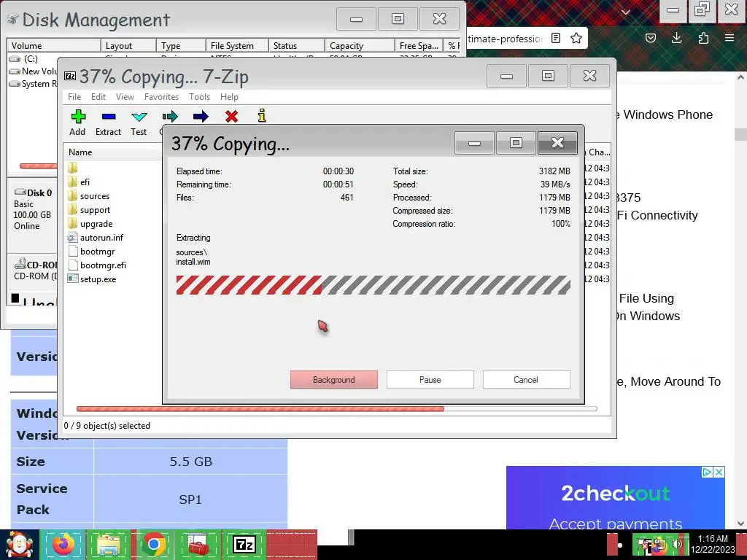
Task: Click the volume speaker tray icon
Action: click(676, 544)
